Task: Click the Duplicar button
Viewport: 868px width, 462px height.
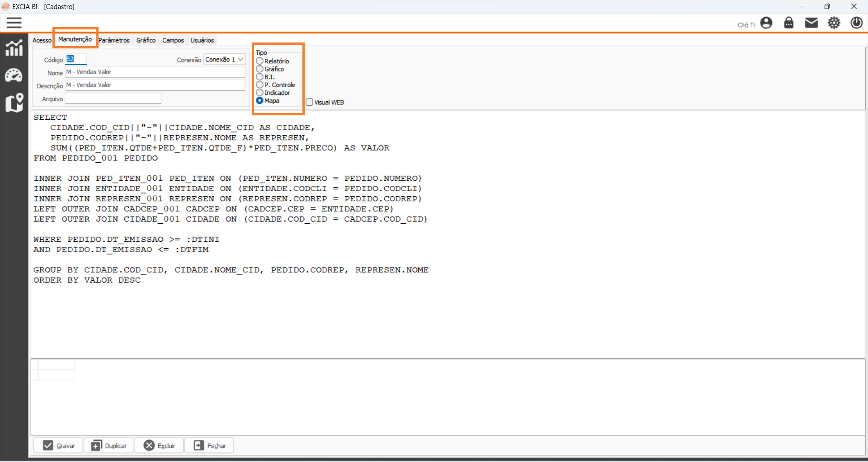Action: 109,446
